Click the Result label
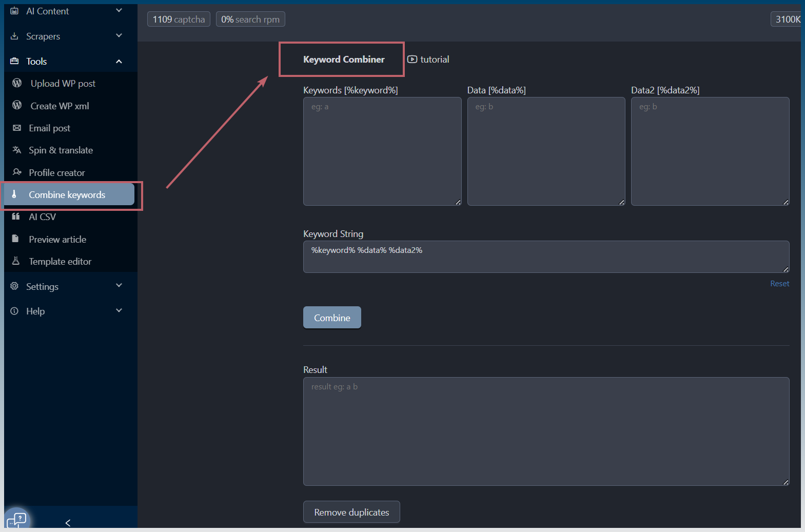 coord(315,369)
